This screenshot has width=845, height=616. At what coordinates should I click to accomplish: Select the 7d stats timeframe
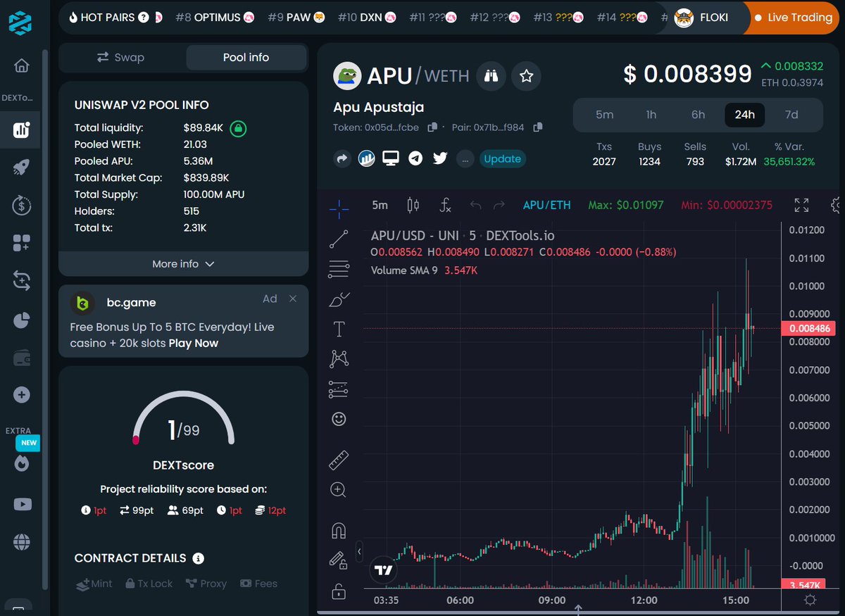click(791, 115)
